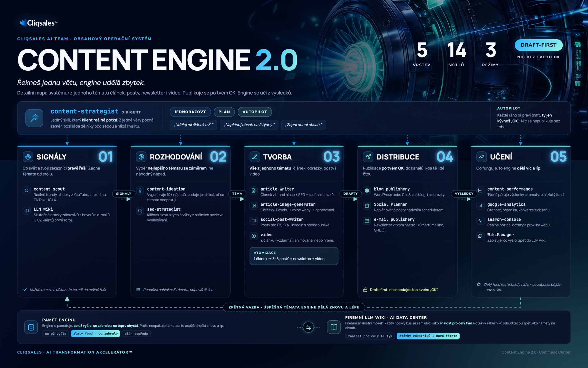Click the 'PAMĚŤ ENGINU' heading

tap(59, 320)
